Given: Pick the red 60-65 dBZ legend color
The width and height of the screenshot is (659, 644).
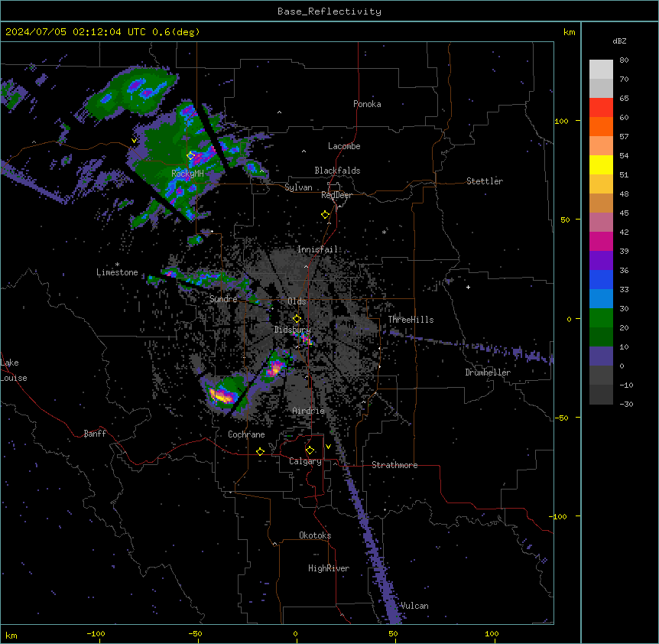Looking at the screenshot, I should coord(601,108).
